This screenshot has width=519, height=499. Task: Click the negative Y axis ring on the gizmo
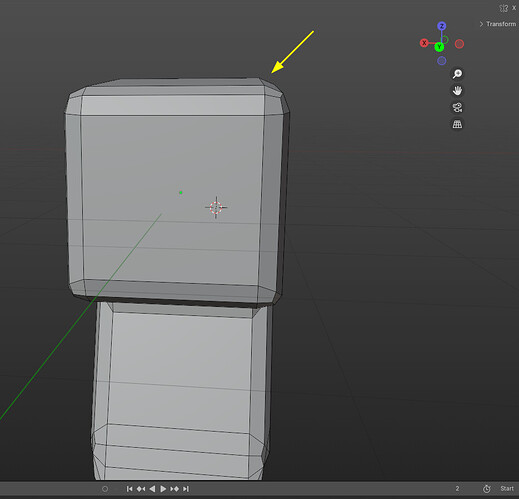coord(445,40)
